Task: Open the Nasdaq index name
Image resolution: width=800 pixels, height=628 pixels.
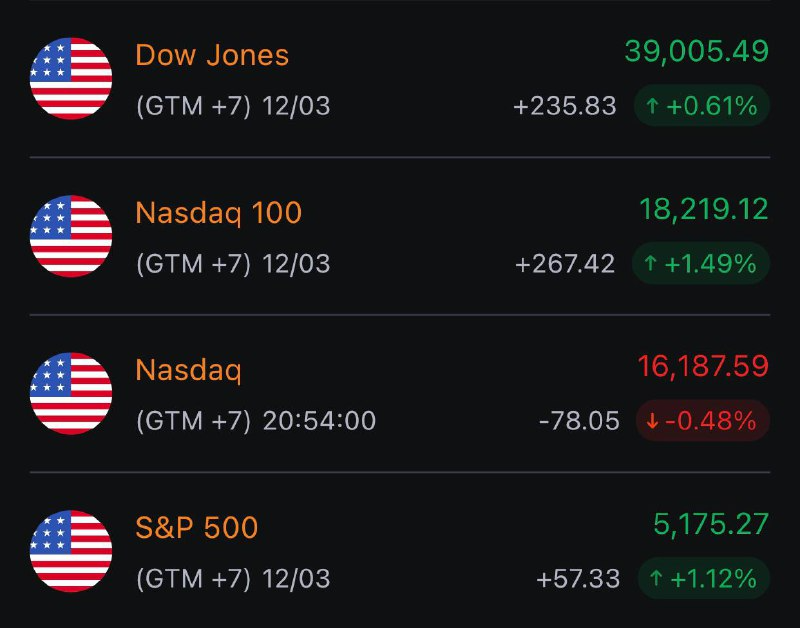Action: pyautogui.click(x=188, y=370)
